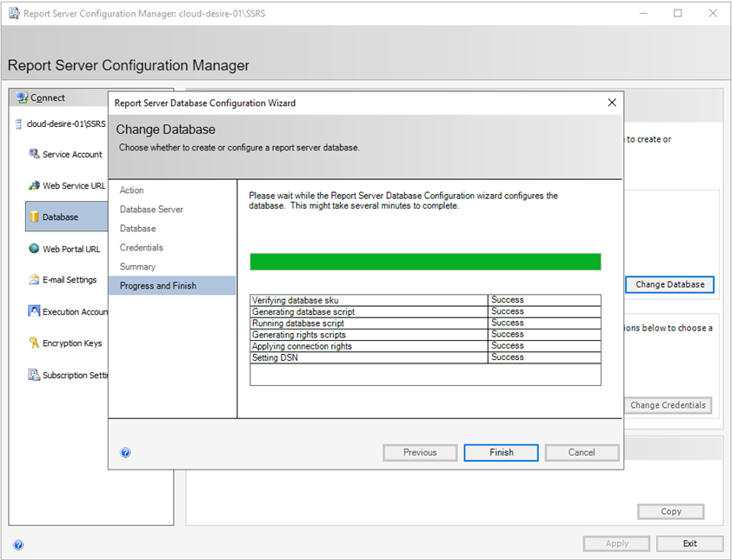Click the Service Account icon in sidebar

point(34,154)
